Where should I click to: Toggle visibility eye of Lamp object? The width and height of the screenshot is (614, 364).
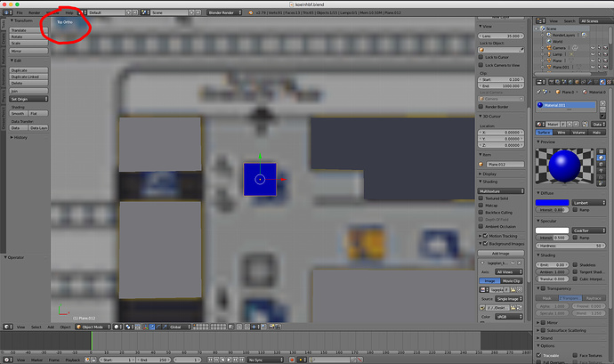pyautogui.click(x=593, y=54)
